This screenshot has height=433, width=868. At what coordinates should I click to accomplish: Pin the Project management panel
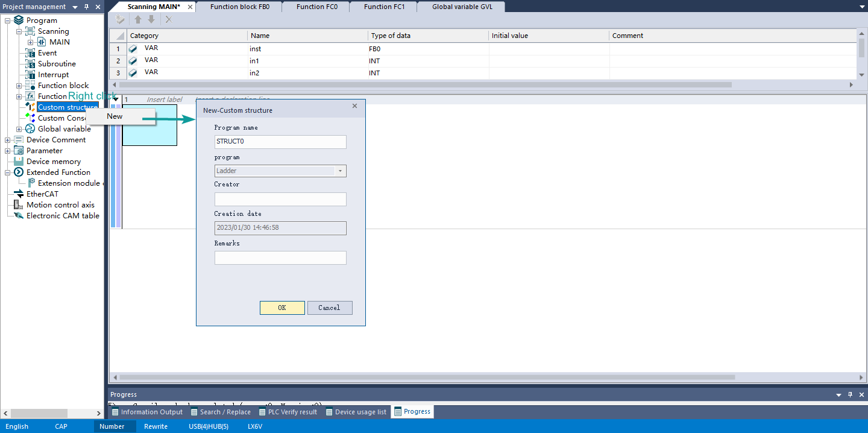(86, 7)
